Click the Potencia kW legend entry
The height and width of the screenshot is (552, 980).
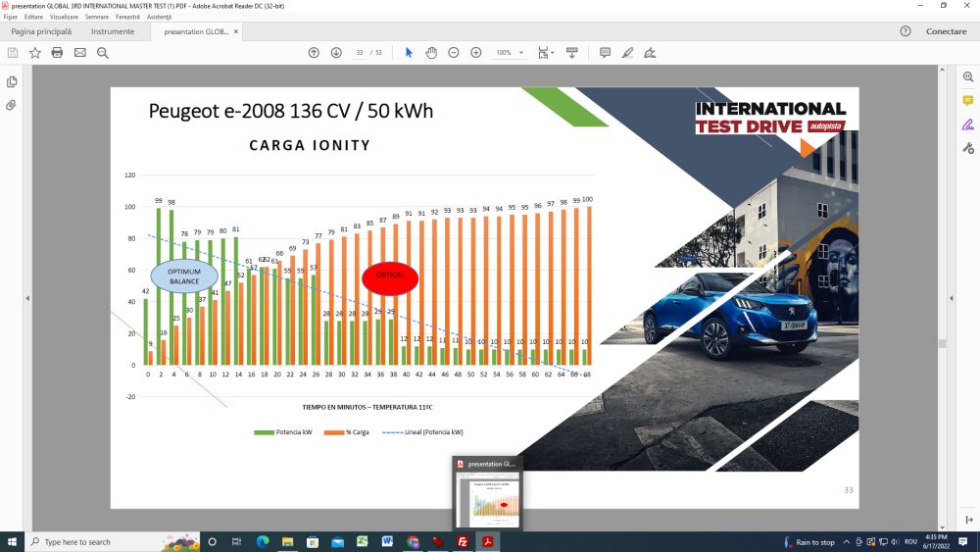point(282,432)
